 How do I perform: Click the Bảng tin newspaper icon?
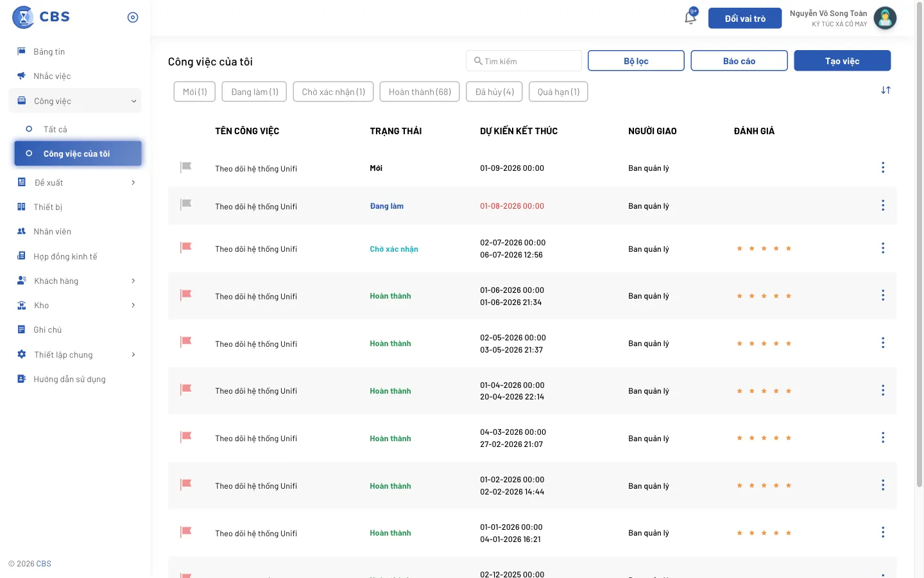(x=21, y=51)
